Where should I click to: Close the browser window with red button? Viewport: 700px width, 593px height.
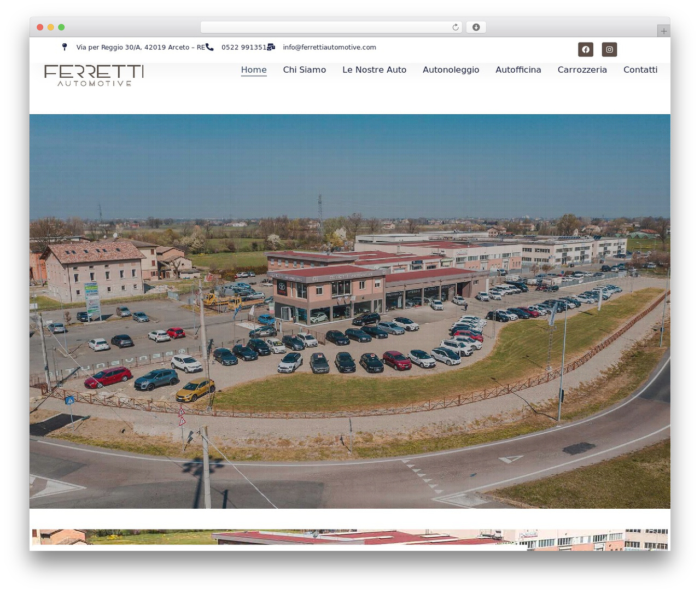(x=40, y=27)
